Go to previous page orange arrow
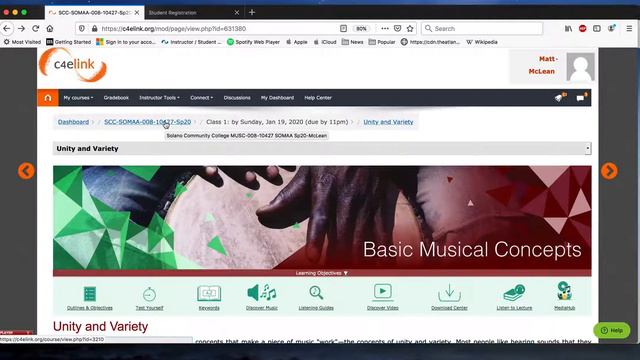640x360 pixels. (x=26, y=171)
